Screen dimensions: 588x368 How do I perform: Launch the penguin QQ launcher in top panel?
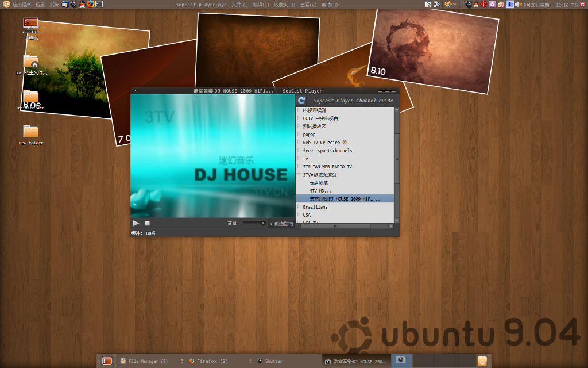[x=82, y=4]
